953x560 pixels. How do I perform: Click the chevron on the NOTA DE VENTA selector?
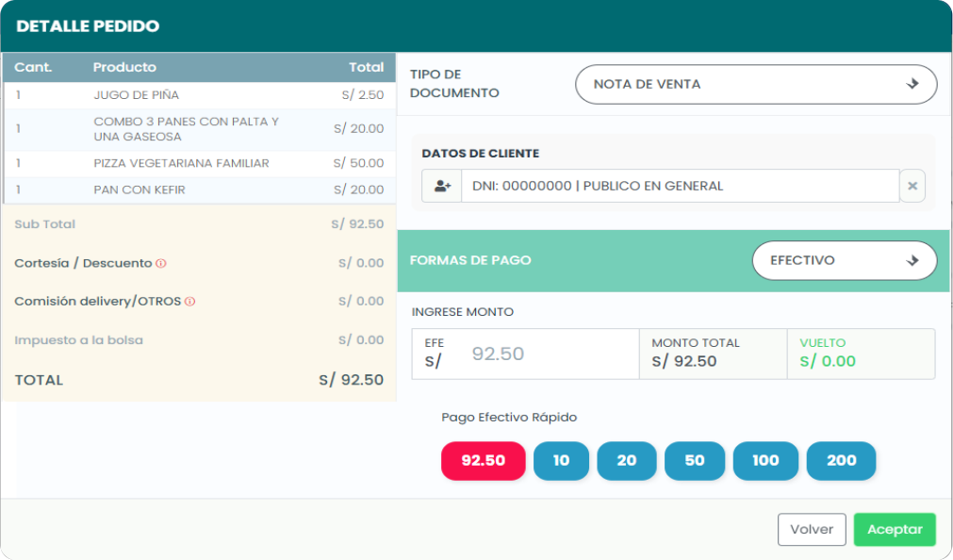coord(912,84)
